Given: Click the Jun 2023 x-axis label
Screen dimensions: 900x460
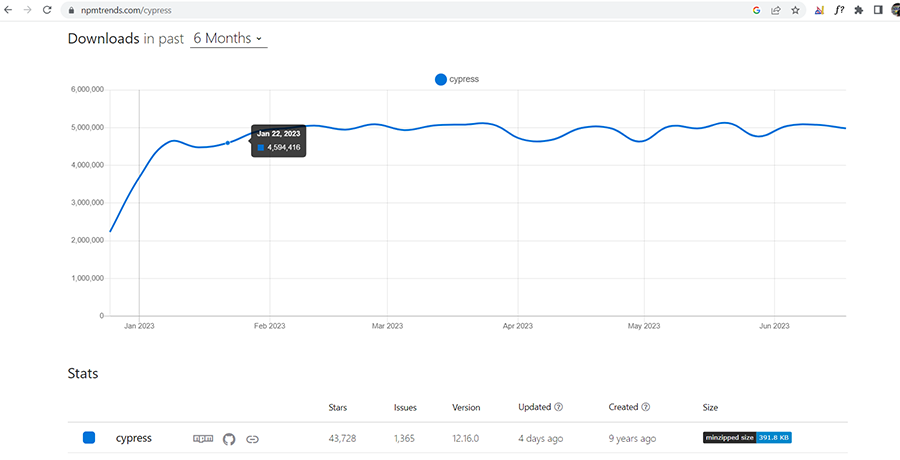Looking at the screenshot, I should pos(774,326).
